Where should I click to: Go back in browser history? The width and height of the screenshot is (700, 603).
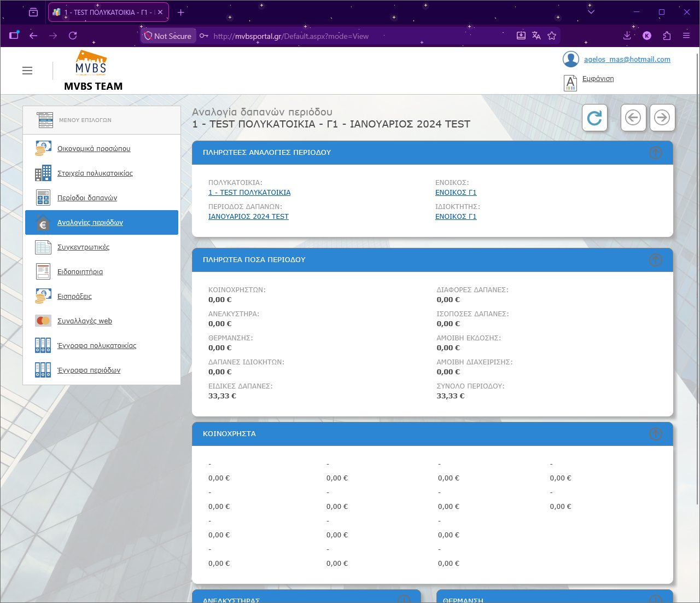33,36
